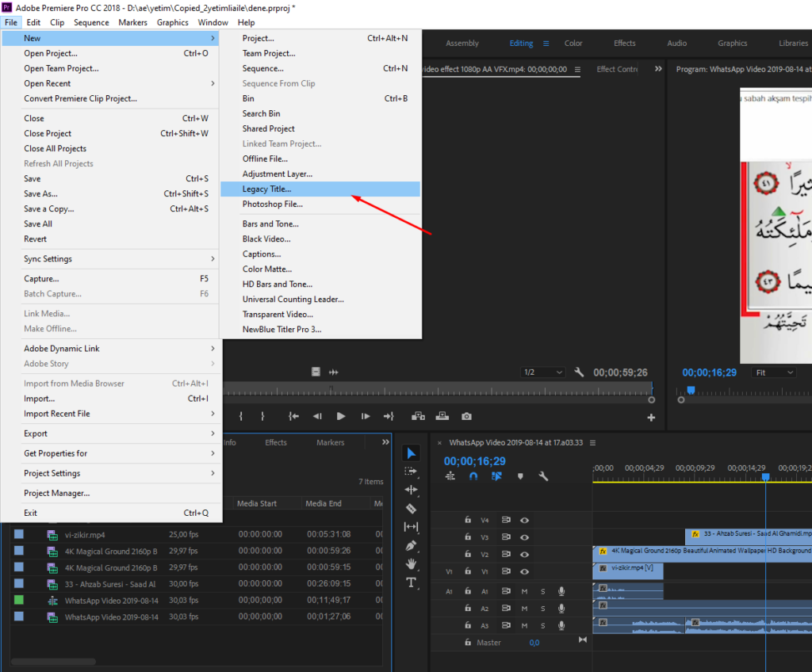The height and width of the screenshot is (672, 812).
Task: Open Markers panel tab
Action: (331, 443)
